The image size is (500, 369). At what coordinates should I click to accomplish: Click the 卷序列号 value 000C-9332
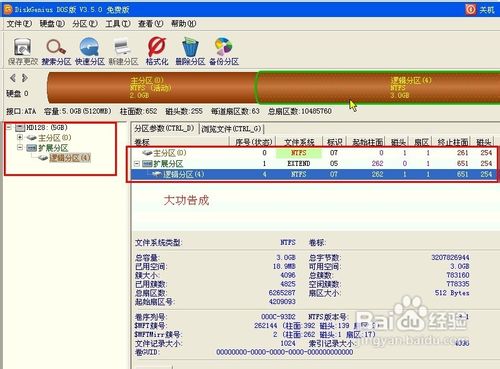tap(278, 317)
